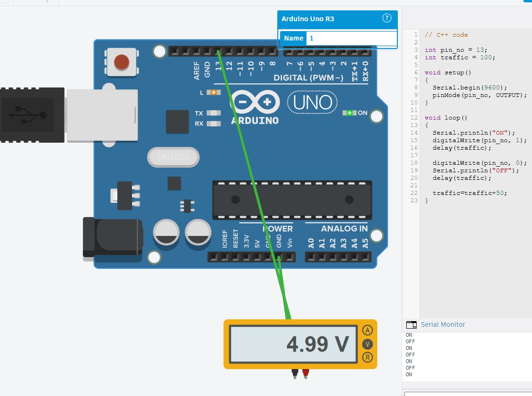Click the A0 analog pin socket

pos(311,257)
